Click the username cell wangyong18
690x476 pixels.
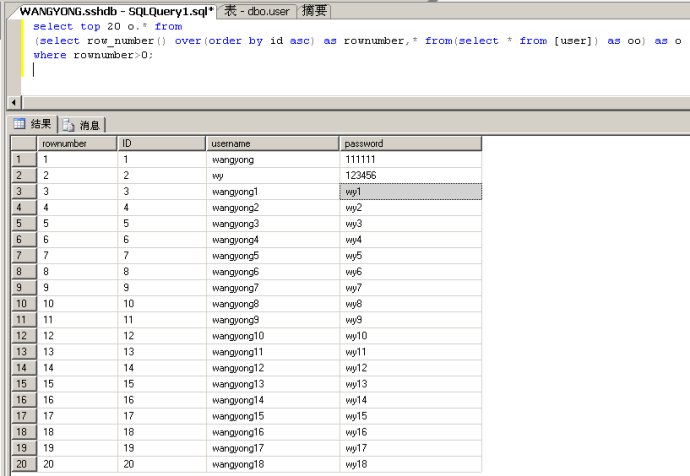click(x=272, y=465)
